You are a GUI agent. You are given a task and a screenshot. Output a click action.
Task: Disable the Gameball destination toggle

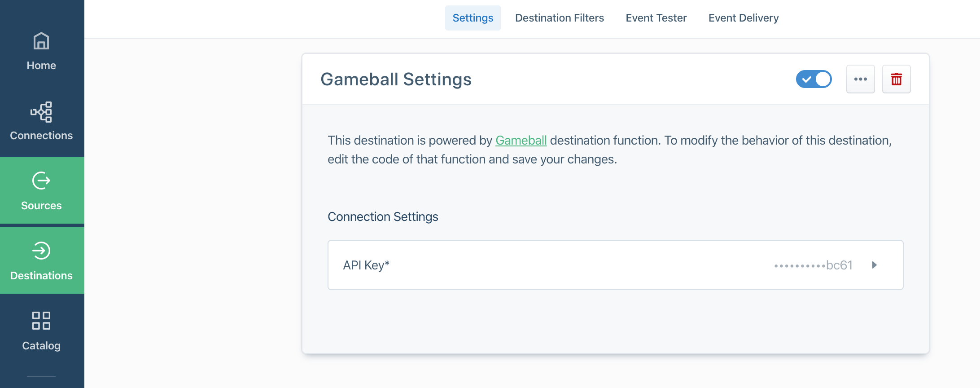(814, 79)
